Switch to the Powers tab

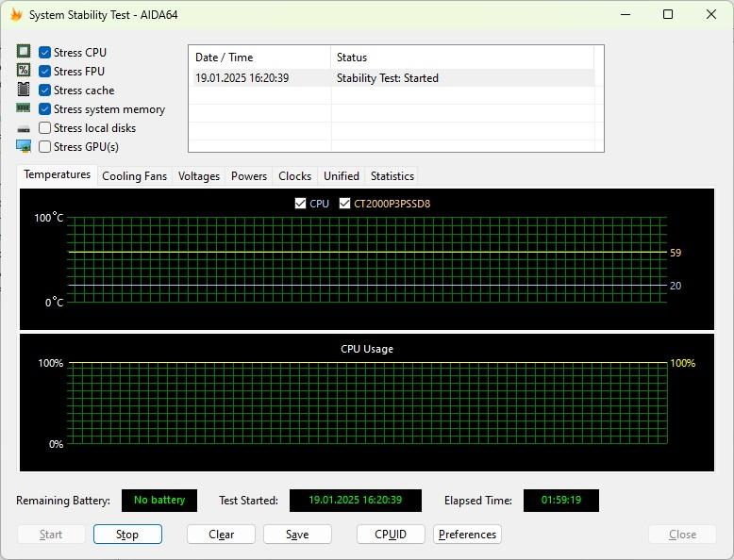pyautogui.click(x=248, y=176)
